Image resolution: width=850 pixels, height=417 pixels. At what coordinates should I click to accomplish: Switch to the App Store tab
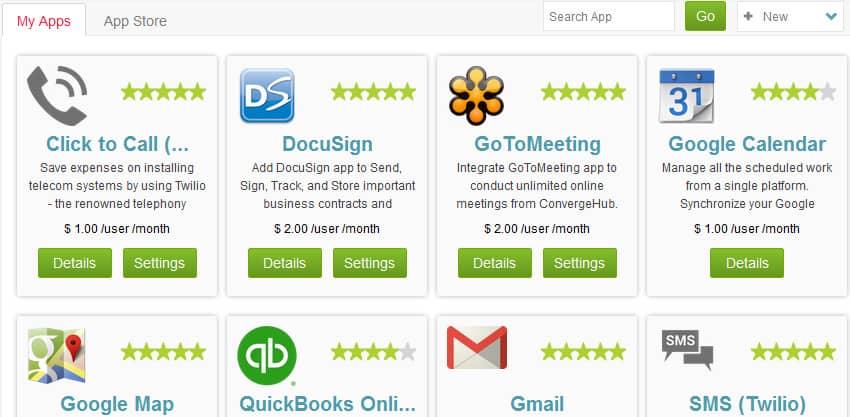pos(135,21)
